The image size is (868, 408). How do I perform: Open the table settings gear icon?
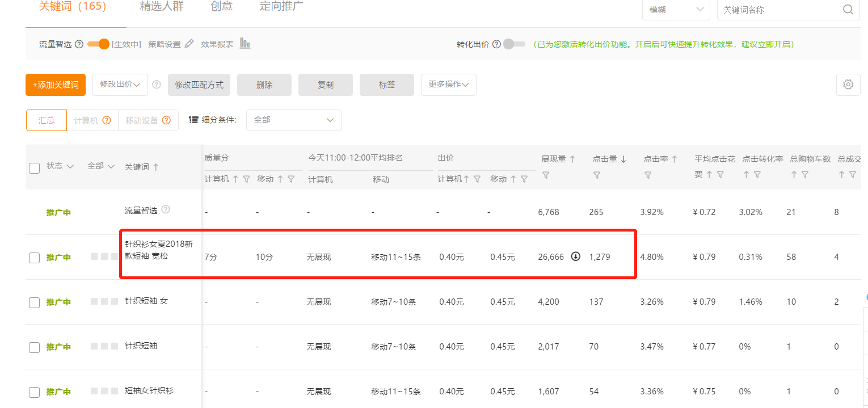(848, 85)
